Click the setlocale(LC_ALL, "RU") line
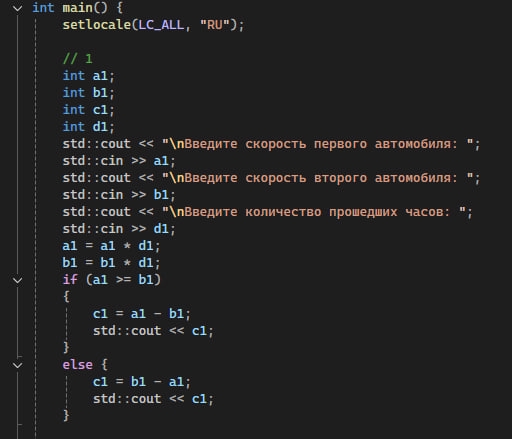 [154, 25]
